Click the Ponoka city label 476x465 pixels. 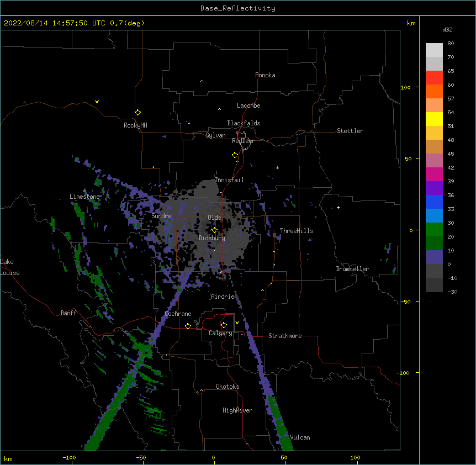pyautogui.click(x=265, y=75)
